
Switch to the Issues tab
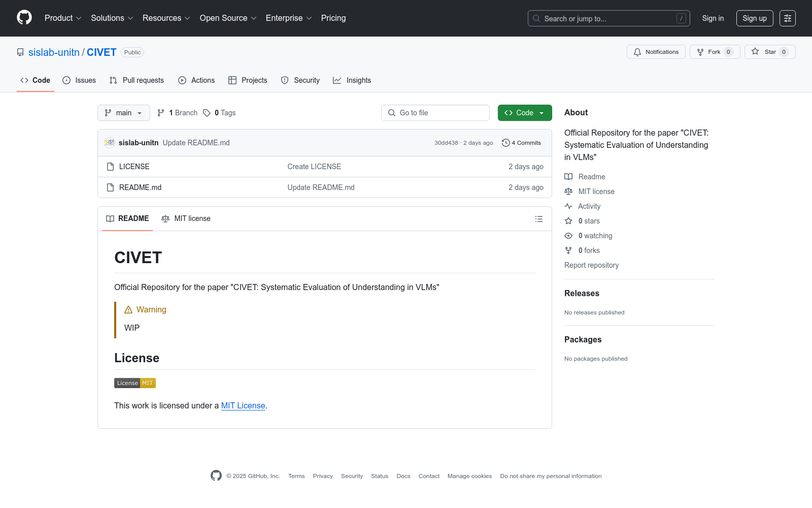(x=79, y=80)
